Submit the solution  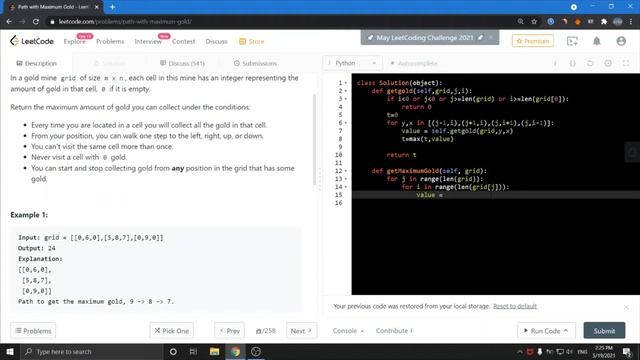tap(604, 331)
